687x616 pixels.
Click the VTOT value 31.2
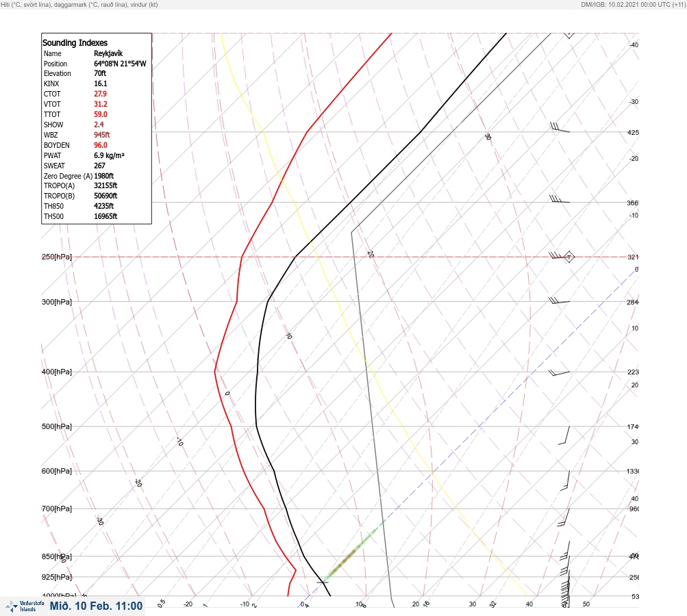pos(100,104)
